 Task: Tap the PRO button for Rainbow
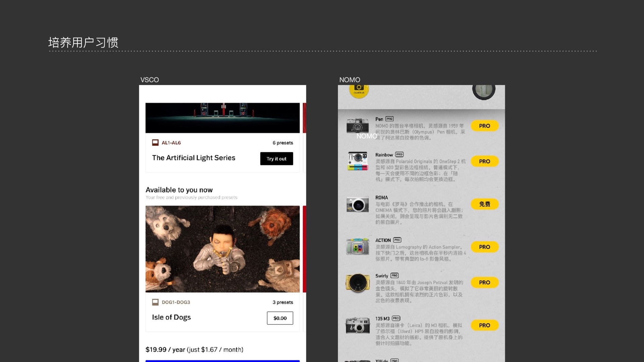pyautogui.click(x=484, y=162)
